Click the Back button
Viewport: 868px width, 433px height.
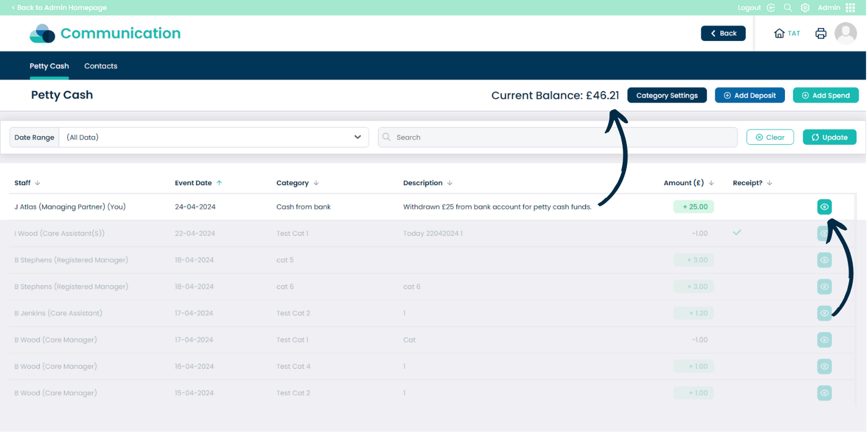pyautogui.click(x=723, y=34)
